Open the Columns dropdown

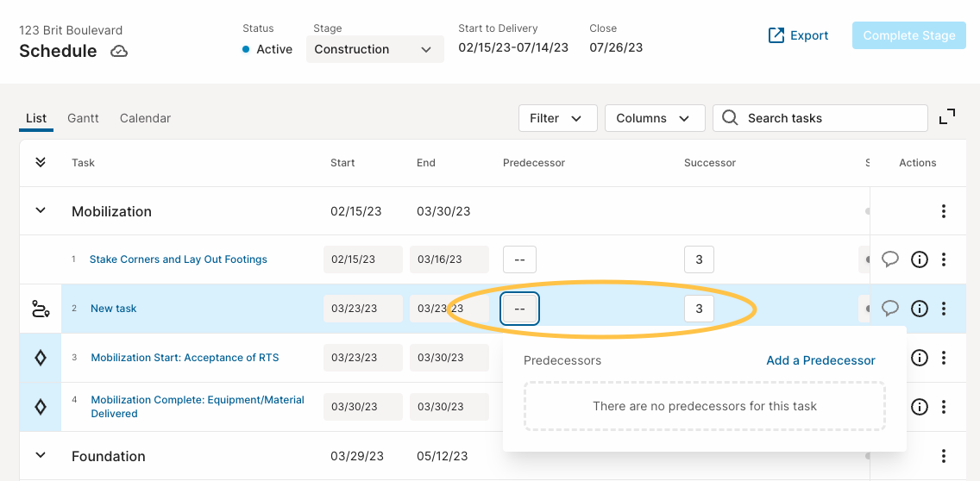[655, 118]
